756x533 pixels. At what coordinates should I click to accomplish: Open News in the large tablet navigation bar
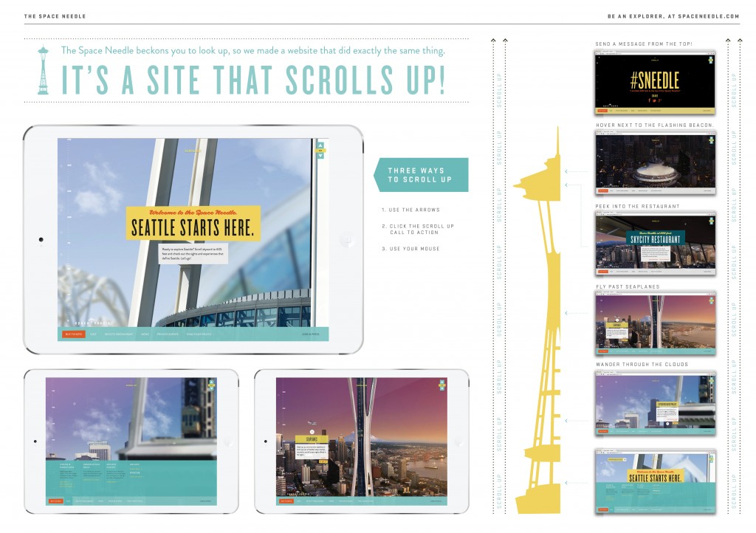point(145,334)
